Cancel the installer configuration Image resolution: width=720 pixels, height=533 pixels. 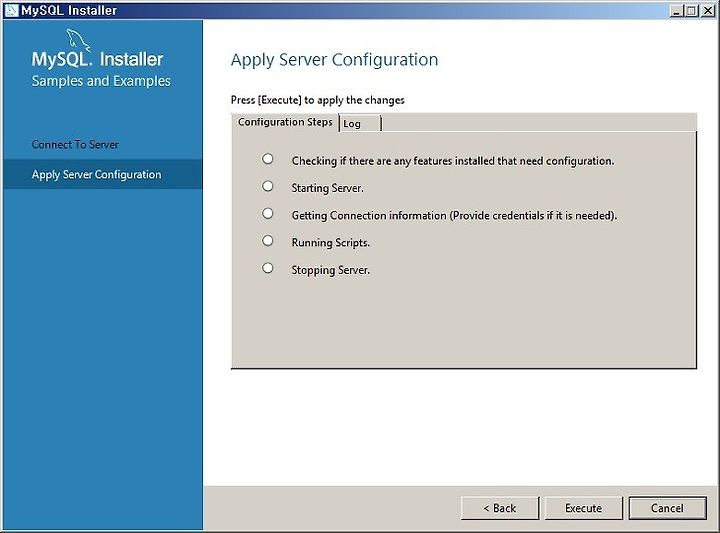click(x=667, y=508)
